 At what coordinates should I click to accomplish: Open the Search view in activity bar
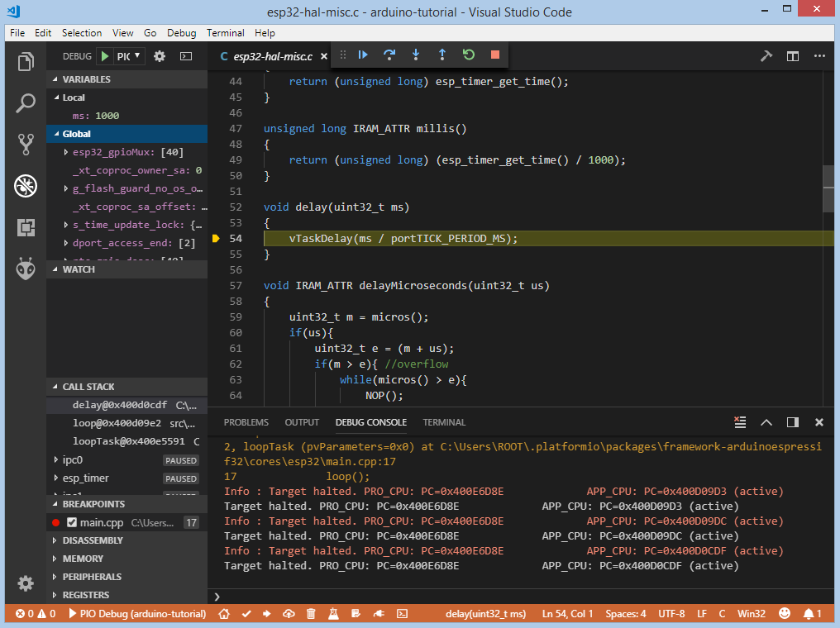pos(26,103)
